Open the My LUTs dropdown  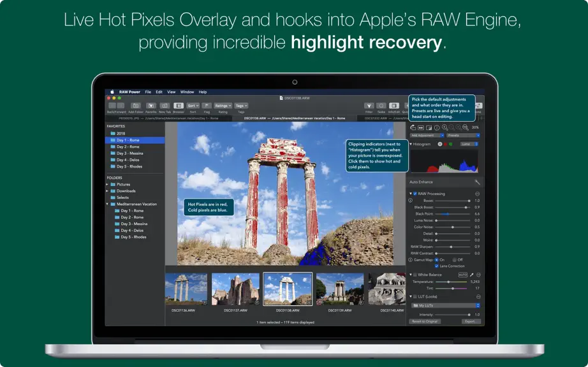click(x=446, y=306)
